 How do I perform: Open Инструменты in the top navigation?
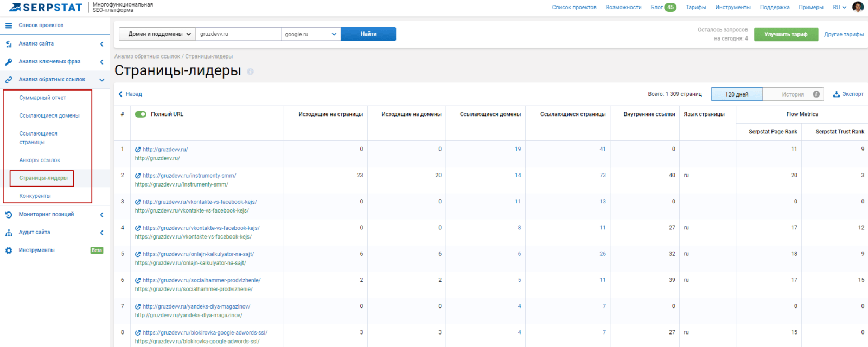733,7
